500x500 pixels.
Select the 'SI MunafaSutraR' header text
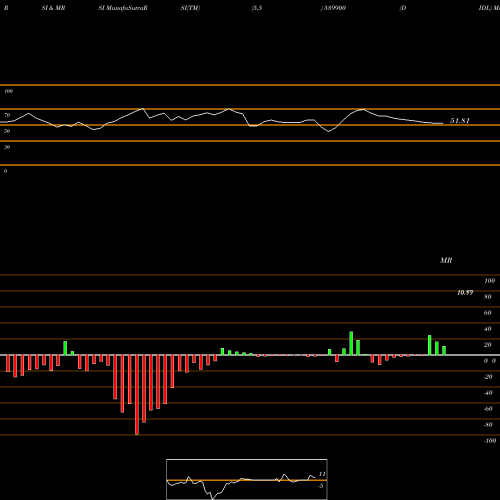(x=123, y=8)
